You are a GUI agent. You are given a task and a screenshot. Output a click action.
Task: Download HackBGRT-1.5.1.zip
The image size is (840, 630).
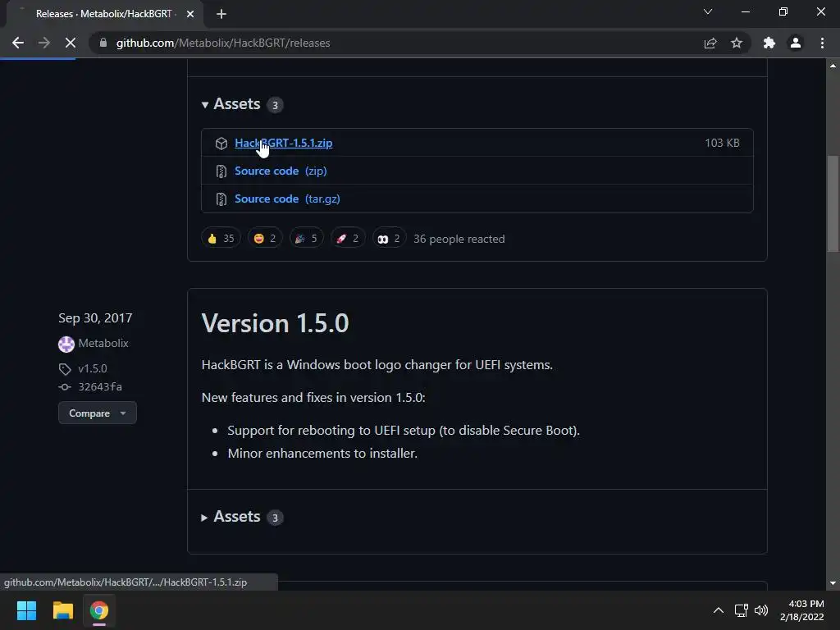click(283, 143)
